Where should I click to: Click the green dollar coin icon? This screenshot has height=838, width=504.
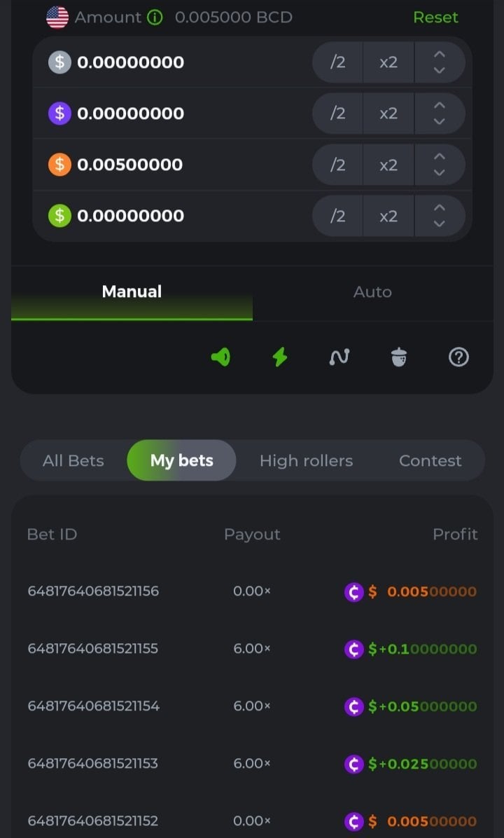tap(59, 216)
